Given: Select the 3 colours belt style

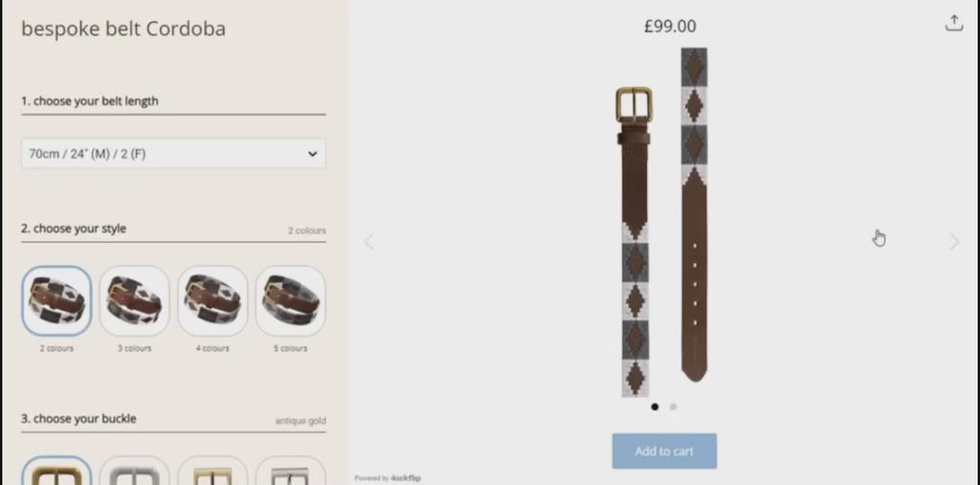Looking at the screenshot, I should click(x=134, y=300).
